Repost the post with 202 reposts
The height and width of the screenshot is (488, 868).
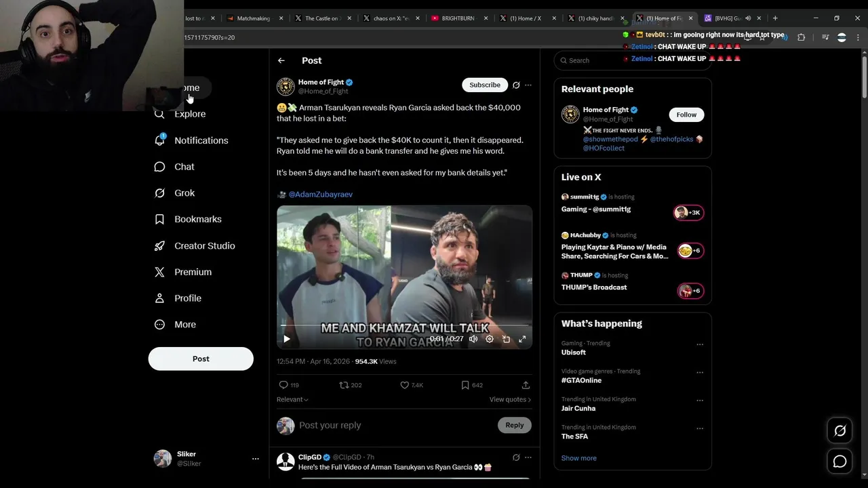[x=351, y=385]
